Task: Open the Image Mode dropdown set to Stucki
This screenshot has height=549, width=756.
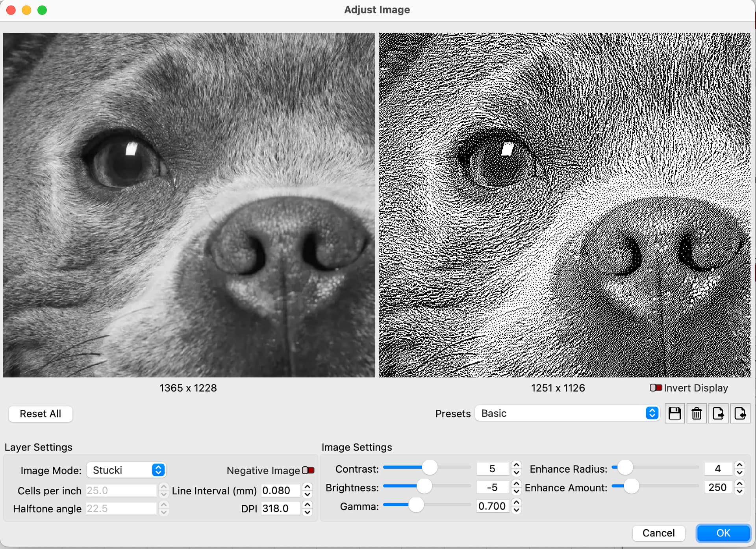Action: [x=126, y=470]
